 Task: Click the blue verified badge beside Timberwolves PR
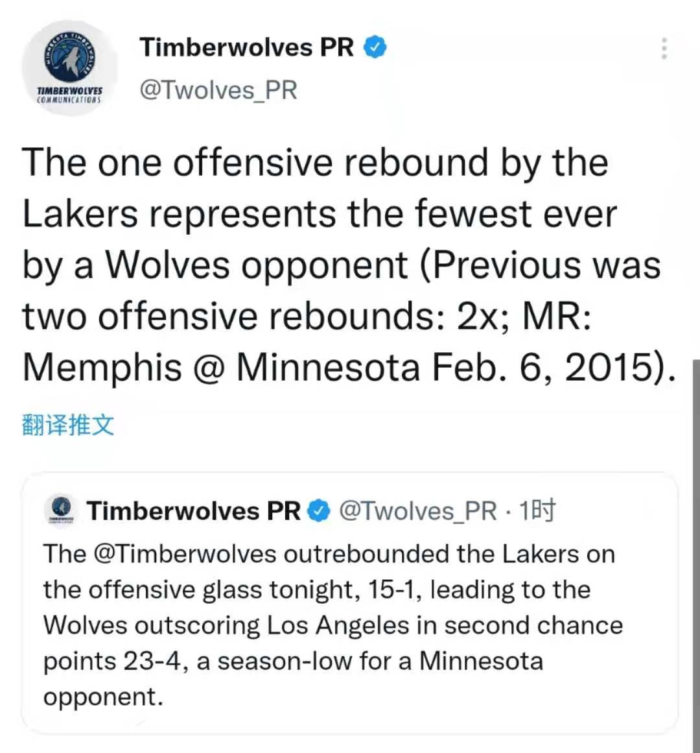tap(375, 47)
